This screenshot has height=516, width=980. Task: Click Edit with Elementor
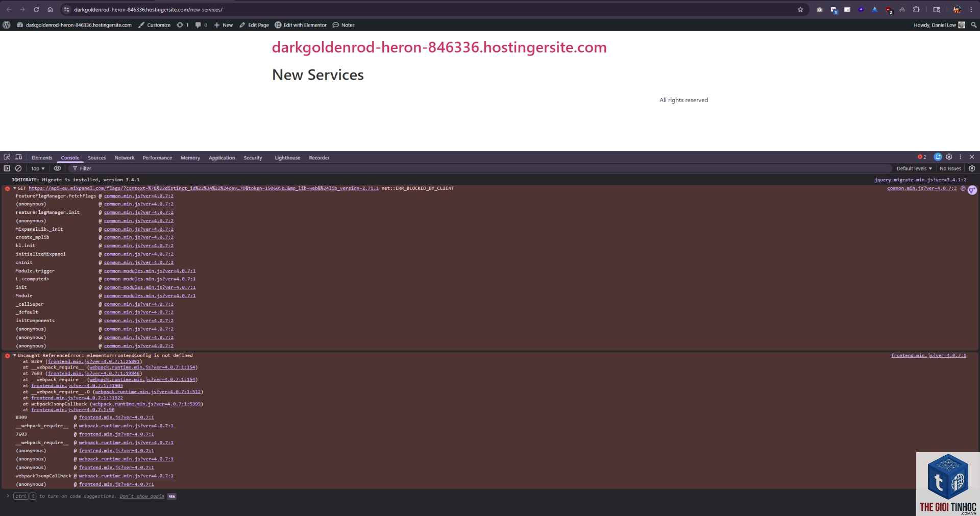(x=301, y=25)
